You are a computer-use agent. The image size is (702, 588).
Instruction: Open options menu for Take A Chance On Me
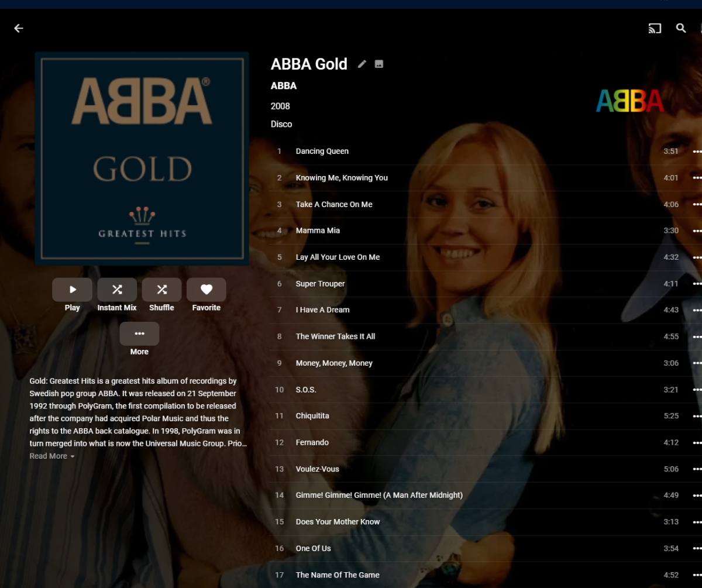697,204
